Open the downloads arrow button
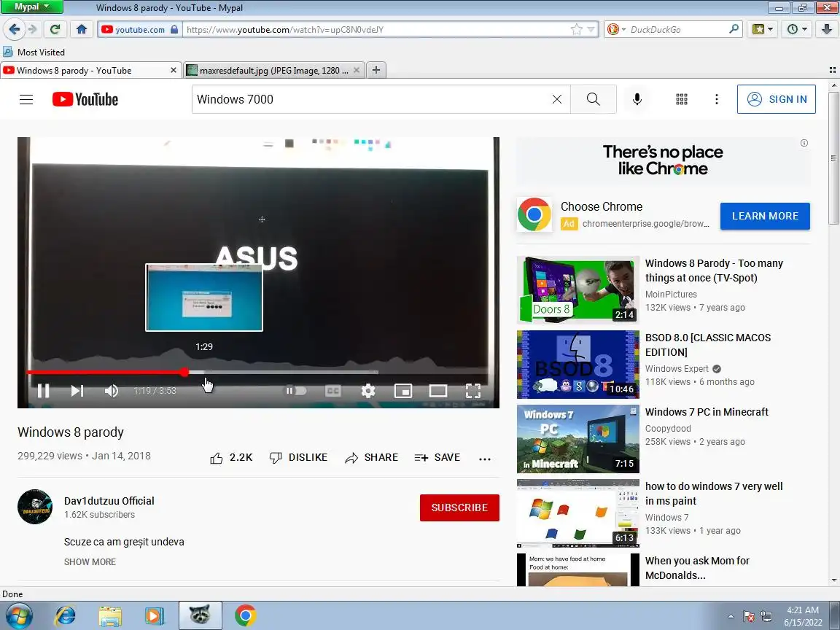 pyautogui.click(x=827, y=29)
